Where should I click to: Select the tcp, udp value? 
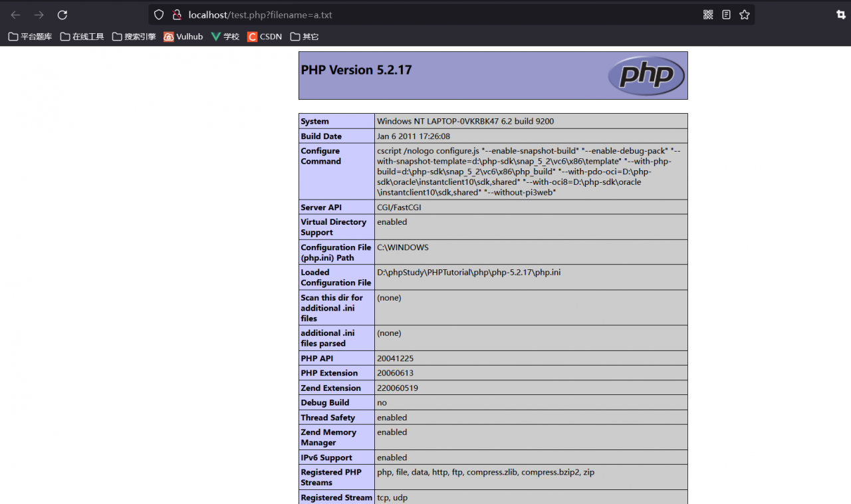392,497
